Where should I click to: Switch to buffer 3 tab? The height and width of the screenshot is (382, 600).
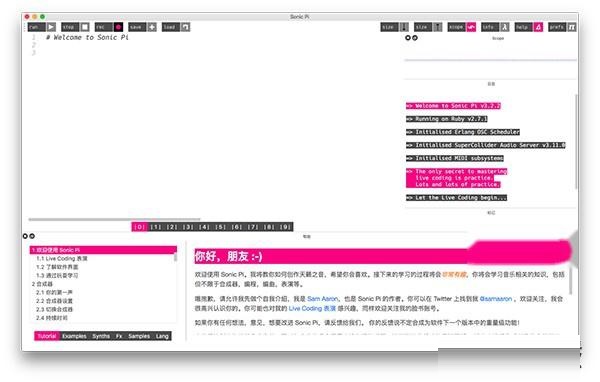click(188, 227)
